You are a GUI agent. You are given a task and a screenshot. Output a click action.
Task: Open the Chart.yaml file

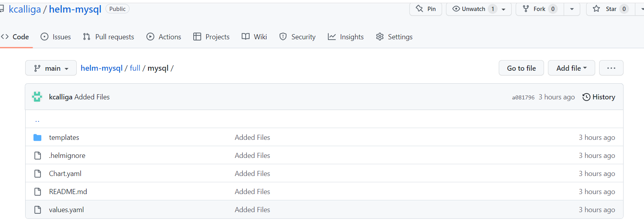click(x=65, y=173)
